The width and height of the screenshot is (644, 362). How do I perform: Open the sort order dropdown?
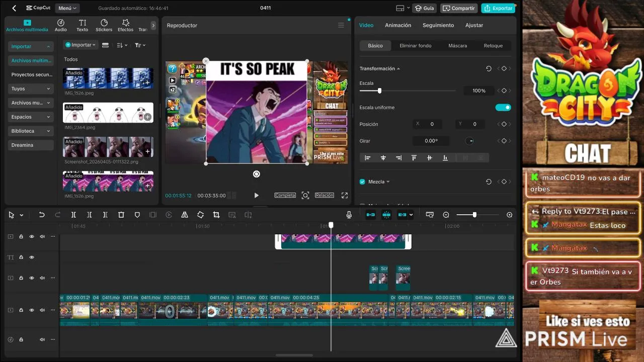[122, 45]
